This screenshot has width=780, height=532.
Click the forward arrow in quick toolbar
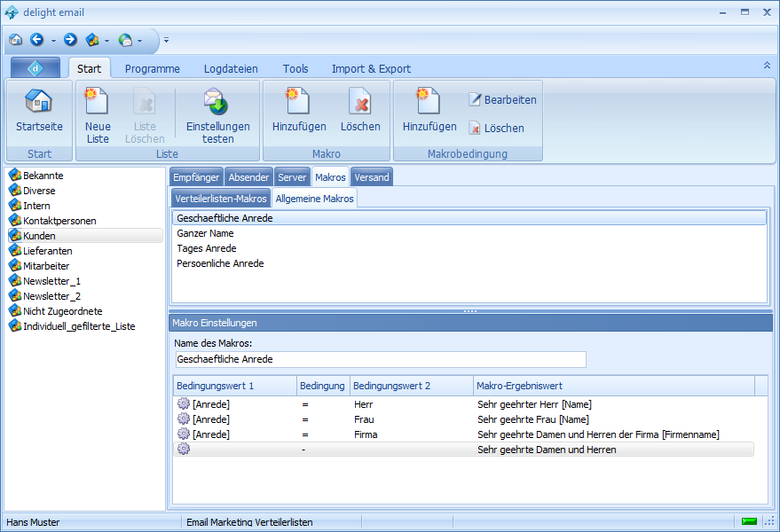pyautogui.click(x=71, y=40)
